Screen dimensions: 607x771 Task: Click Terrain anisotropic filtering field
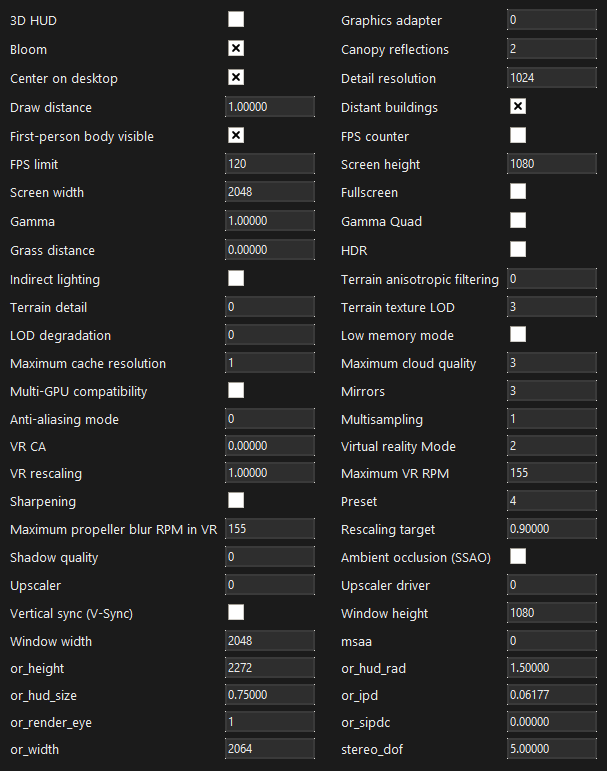(552, 279)
